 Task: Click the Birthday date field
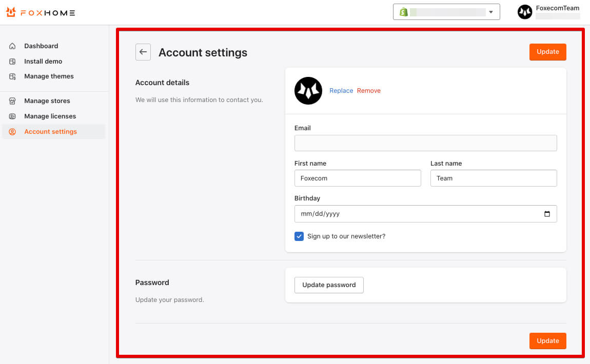pyautogui.click(x=425, y=214)
